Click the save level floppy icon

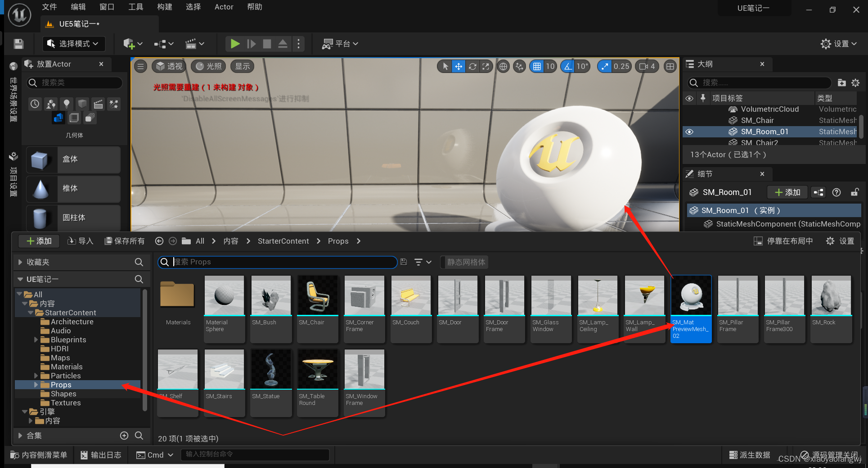pos(18,44)
